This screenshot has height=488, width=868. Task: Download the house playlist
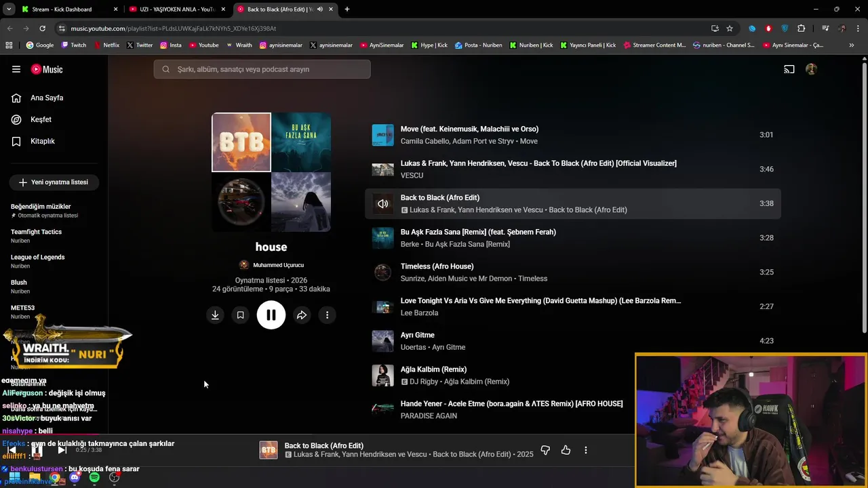click(x=215, y=315)
